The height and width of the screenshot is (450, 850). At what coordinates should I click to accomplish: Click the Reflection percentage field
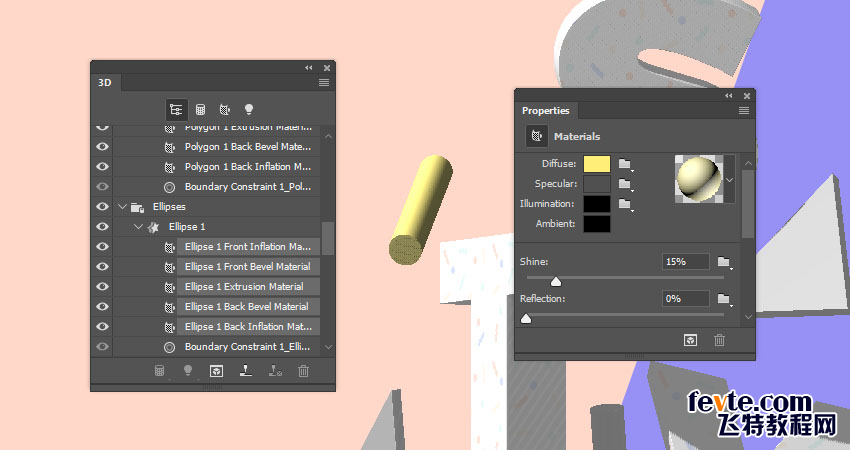(x=686, y=299)
